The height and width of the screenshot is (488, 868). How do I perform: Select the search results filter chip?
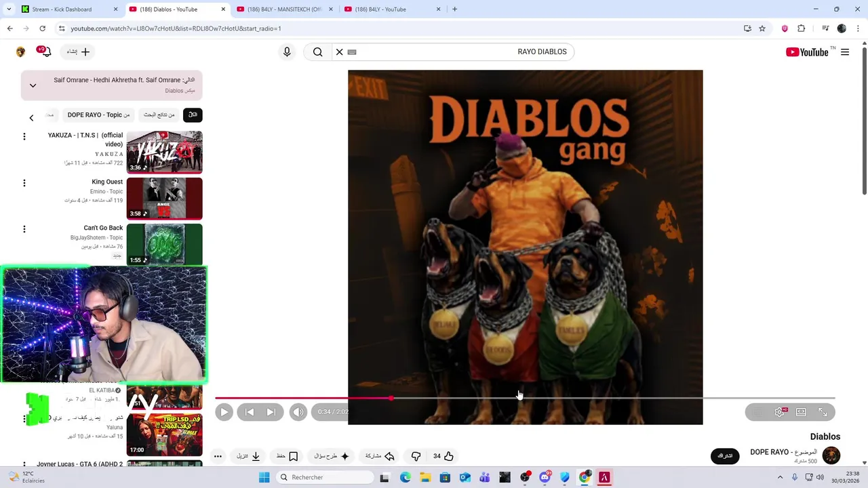159,115
